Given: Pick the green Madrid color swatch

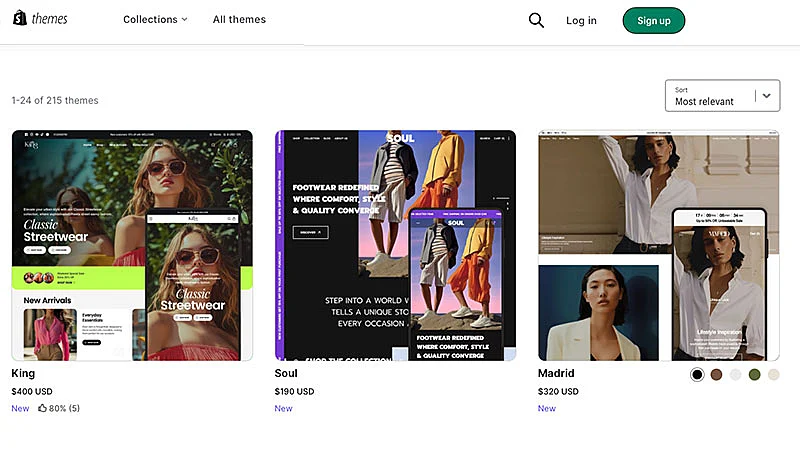Looking at the screenshot, I should coord(754,375).
